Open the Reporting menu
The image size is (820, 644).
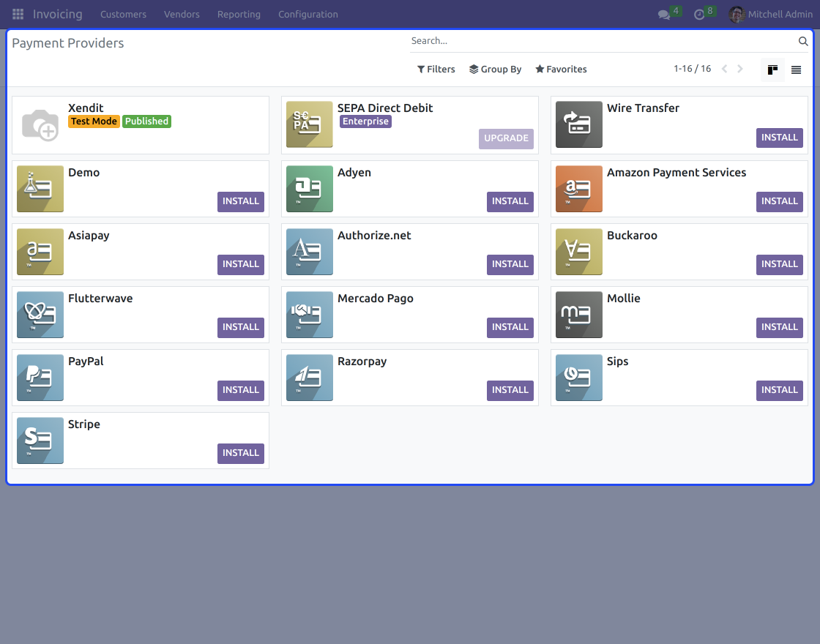click(x=239, y=14)
